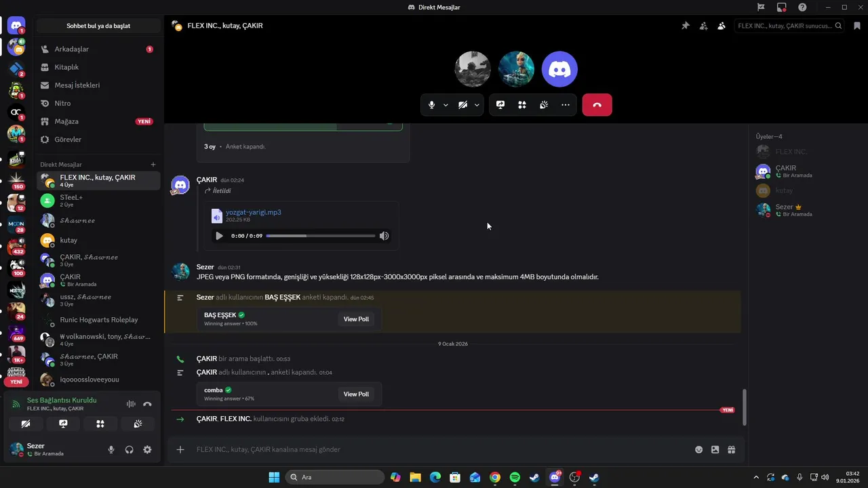Send a gift with gift icon
The height and width of the screenshot is (488, 868).
pos(731,449)
